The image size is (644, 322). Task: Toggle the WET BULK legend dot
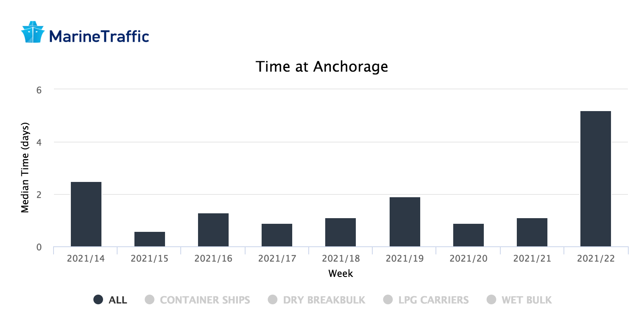[491, 299]
